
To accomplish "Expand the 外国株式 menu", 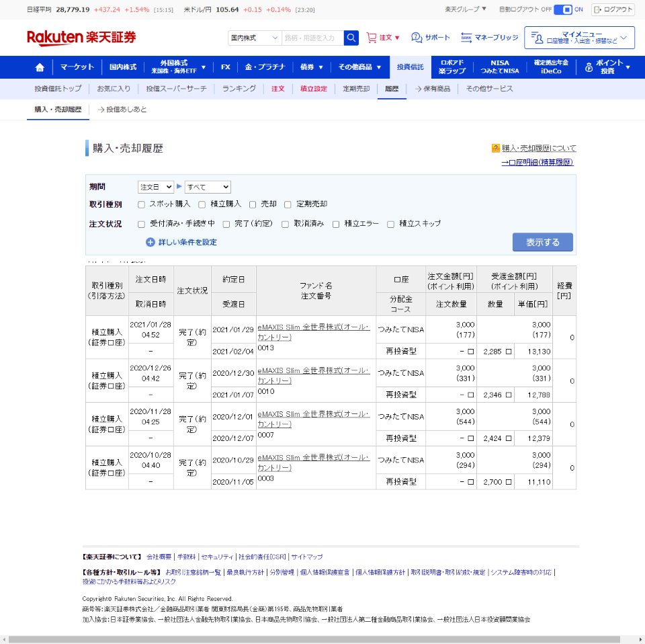I will tap(179, 67).
